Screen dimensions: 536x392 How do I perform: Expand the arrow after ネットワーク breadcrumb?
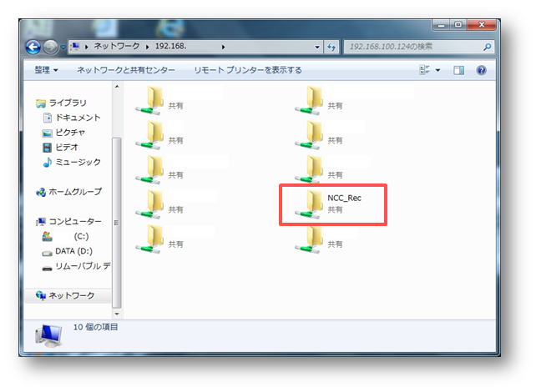pos(147,47)
